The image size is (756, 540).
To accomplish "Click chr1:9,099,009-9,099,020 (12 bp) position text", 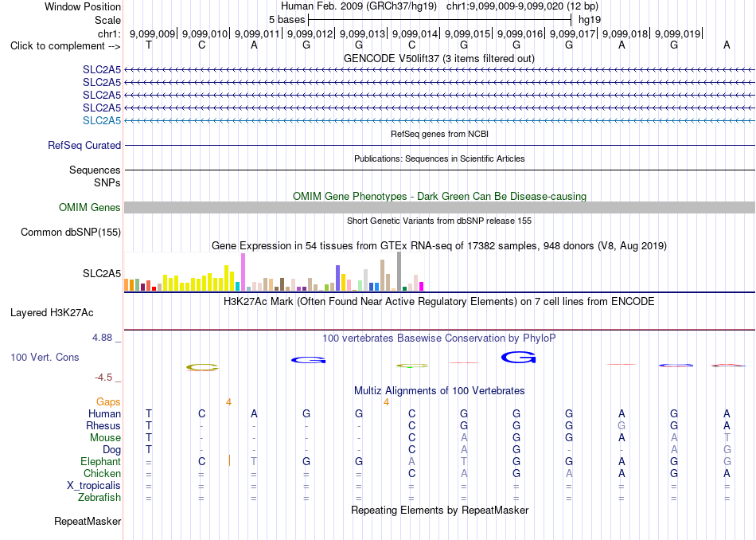I will coord(522,6).
